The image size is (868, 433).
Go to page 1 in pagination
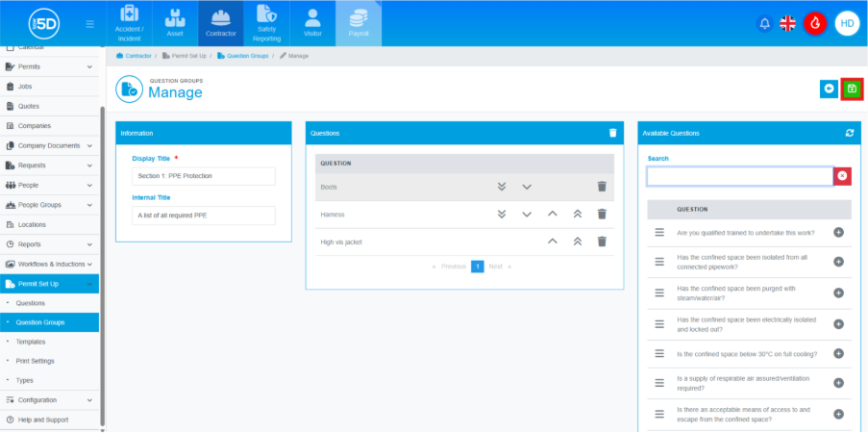tap(477, 267)
